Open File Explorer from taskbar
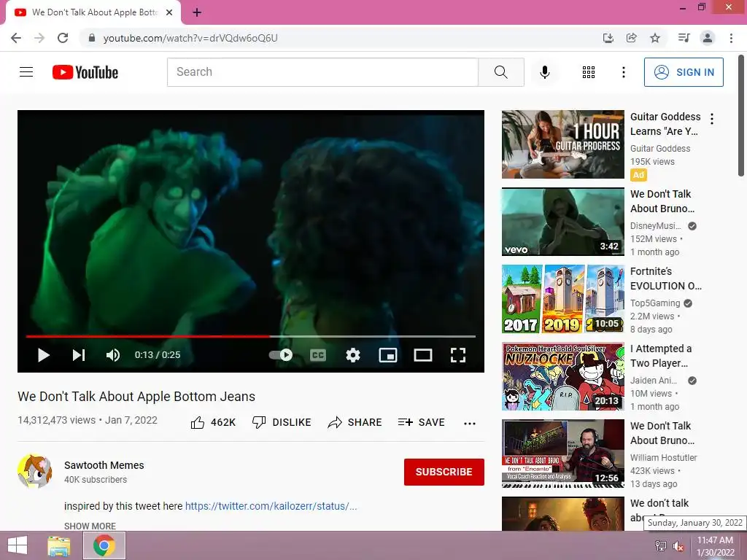Image resolution: width=747 pixels, height=560 pixels. pyautogui.click(x=58, y=545)
